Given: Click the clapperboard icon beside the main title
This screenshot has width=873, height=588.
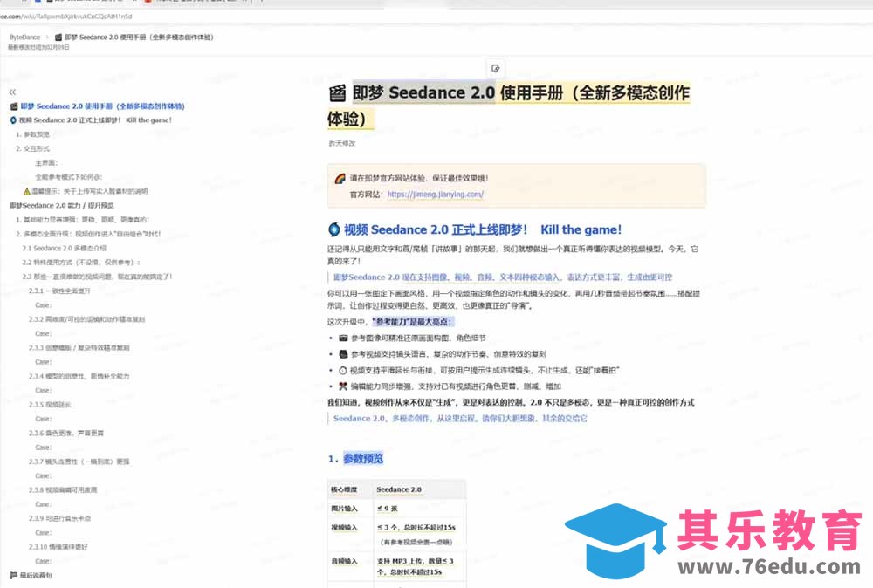Looking at the screenshot, I should [337, 92].
